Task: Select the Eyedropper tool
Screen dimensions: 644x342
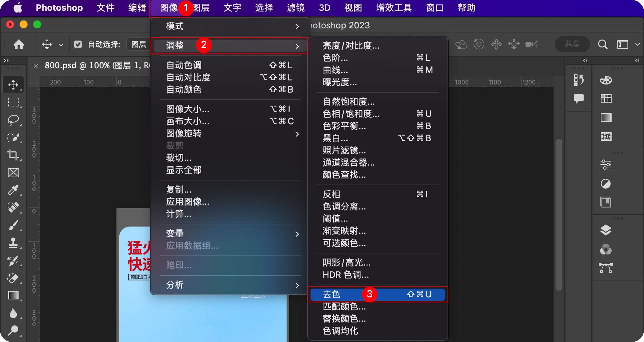Action: 14,190
